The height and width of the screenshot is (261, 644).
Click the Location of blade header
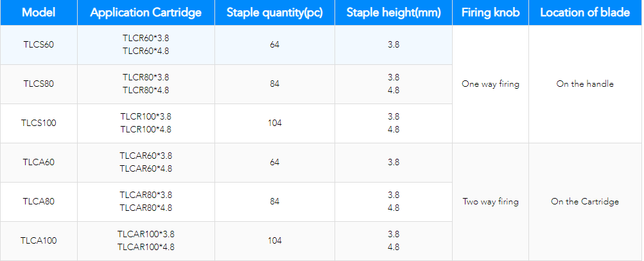585,13
